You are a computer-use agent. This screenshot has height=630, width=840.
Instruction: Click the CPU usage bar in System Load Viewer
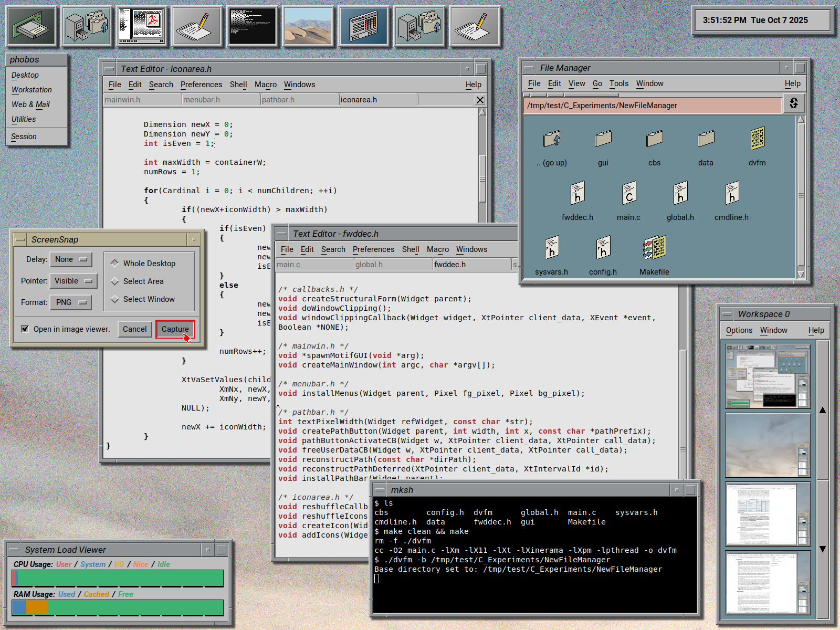click(x=118, y=578)
